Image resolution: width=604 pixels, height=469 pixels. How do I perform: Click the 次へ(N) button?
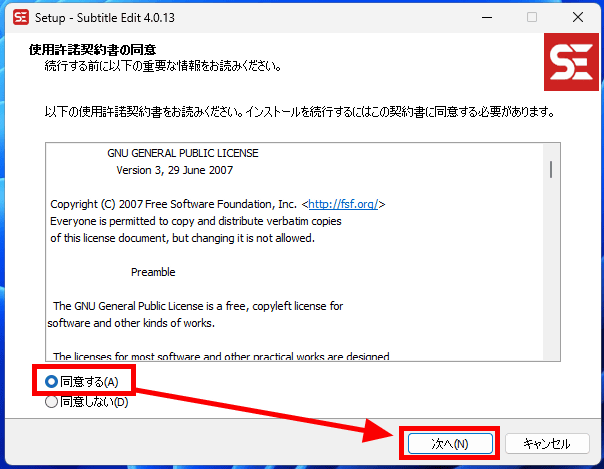(x=450, y=444)
